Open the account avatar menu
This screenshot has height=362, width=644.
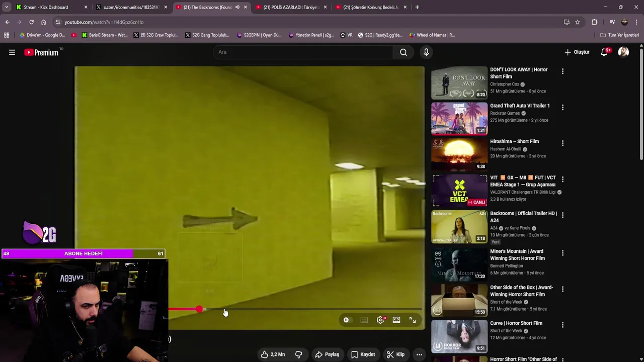[x=623, y=52]
